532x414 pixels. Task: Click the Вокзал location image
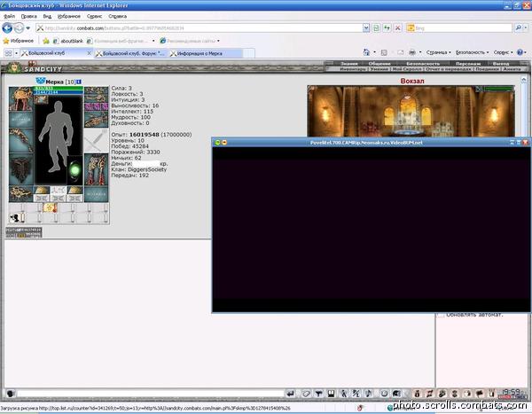tap(411, 111)
